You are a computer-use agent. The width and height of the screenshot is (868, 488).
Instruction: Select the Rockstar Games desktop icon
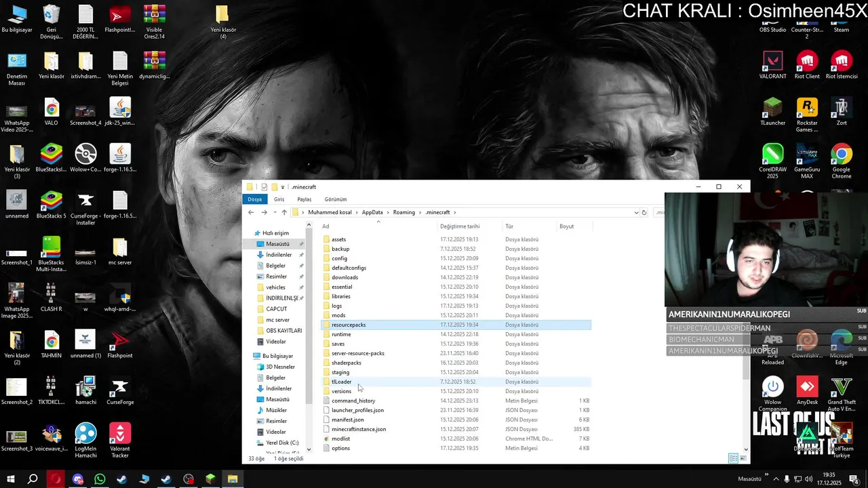pos(807,115)
